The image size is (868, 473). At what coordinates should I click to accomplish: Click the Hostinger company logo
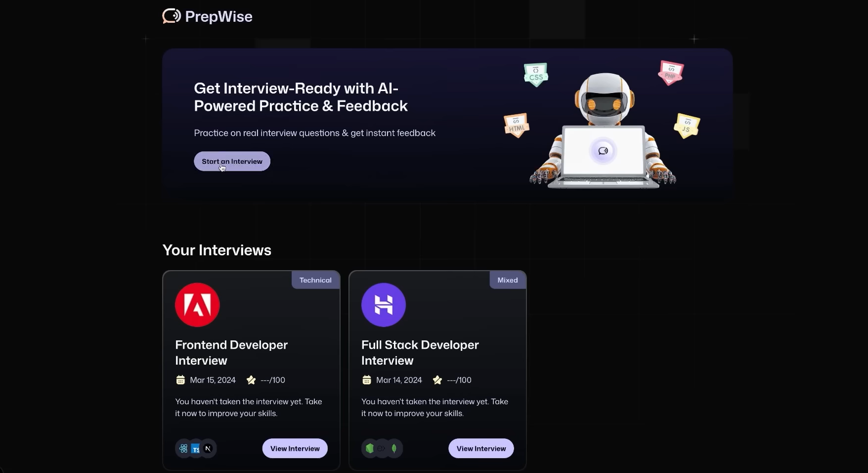coord(384,305)
